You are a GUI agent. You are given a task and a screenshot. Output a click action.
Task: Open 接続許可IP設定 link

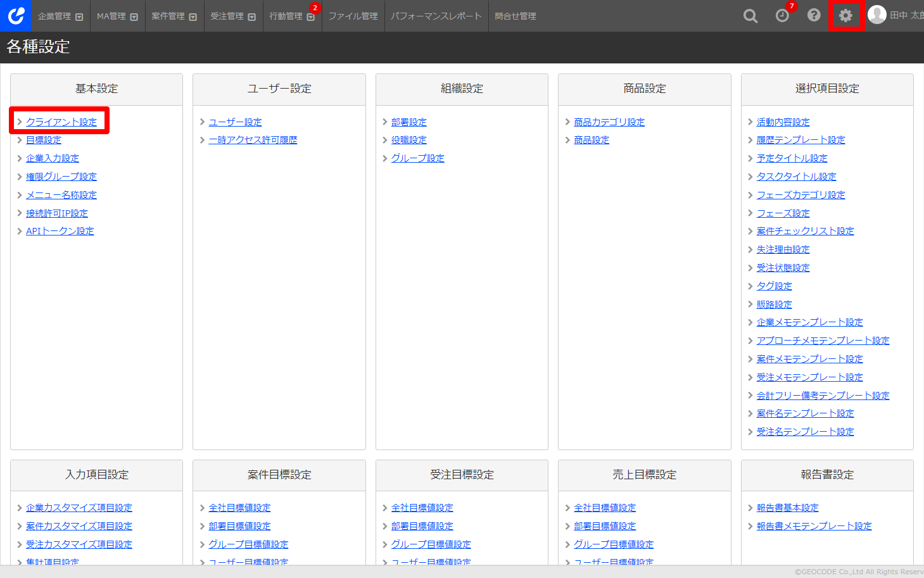click(x=57, y=213)
